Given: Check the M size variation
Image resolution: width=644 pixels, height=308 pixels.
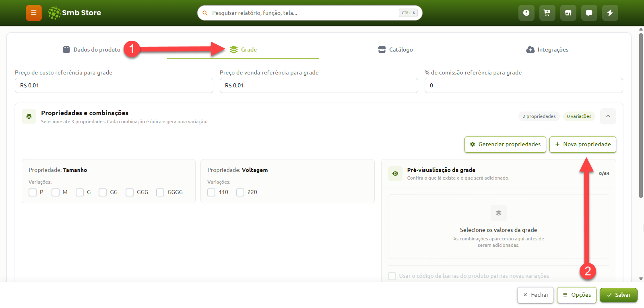Looking at the screenshot, I should [x=56, y=192].
